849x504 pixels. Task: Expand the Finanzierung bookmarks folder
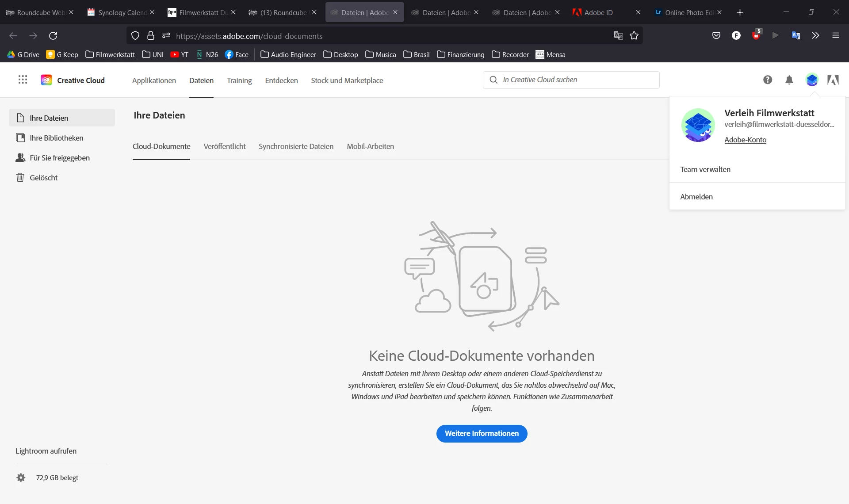[x=461, y=55]
